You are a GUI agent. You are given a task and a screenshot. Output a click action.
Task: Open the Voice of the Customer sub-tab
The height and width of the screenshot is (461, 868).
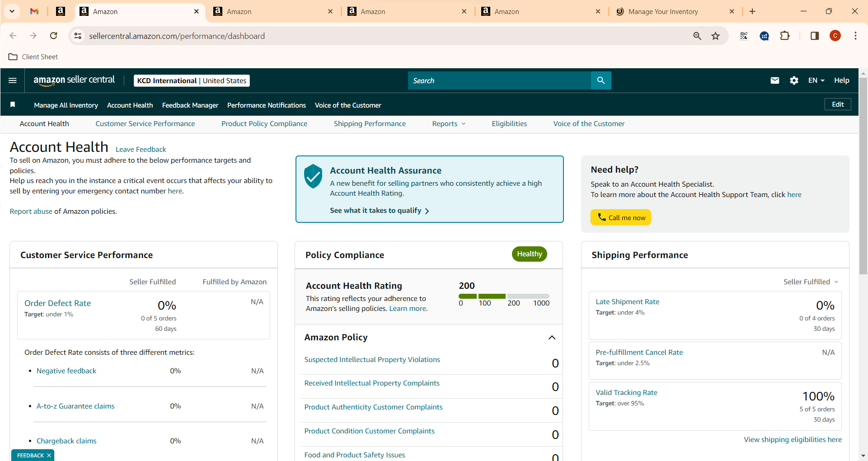(x=589, y=123)
